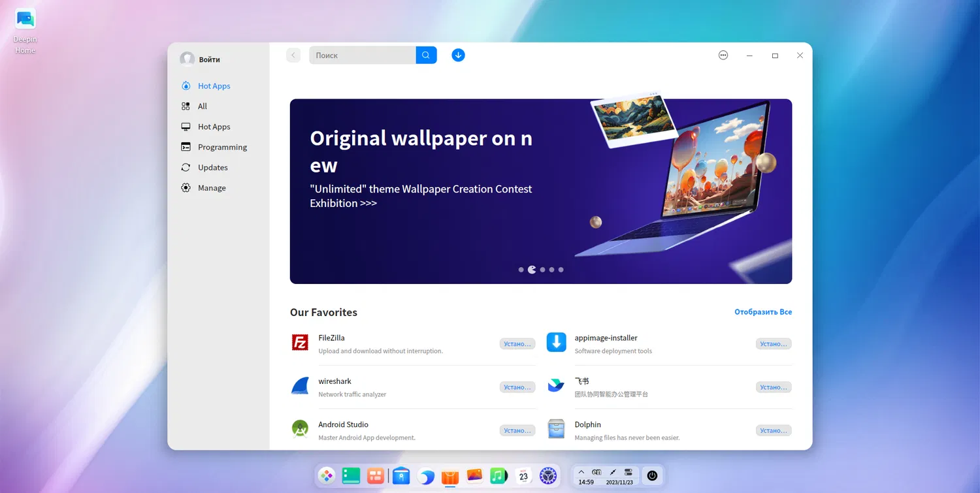Image resolution: width=980 pixels, height=493 pixels.
Task: Select the first banner carousel dot
Action: pyautogui.click(x=521, y=270)
